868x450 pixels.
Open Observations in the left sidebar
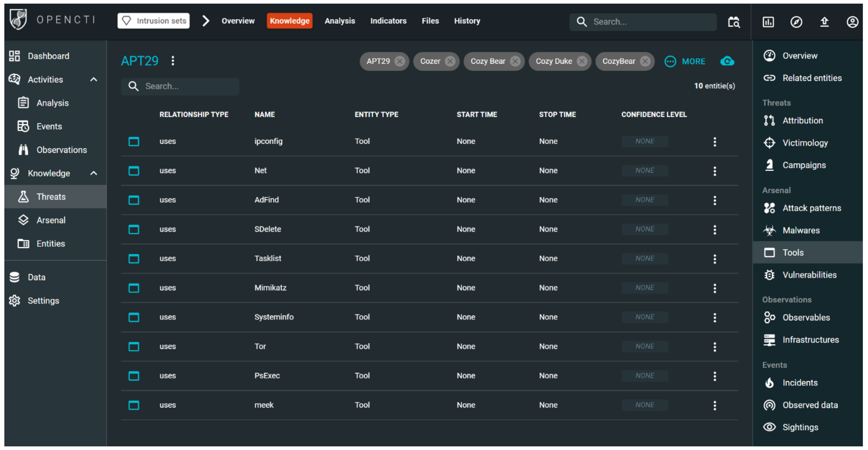tap(56, 150)
